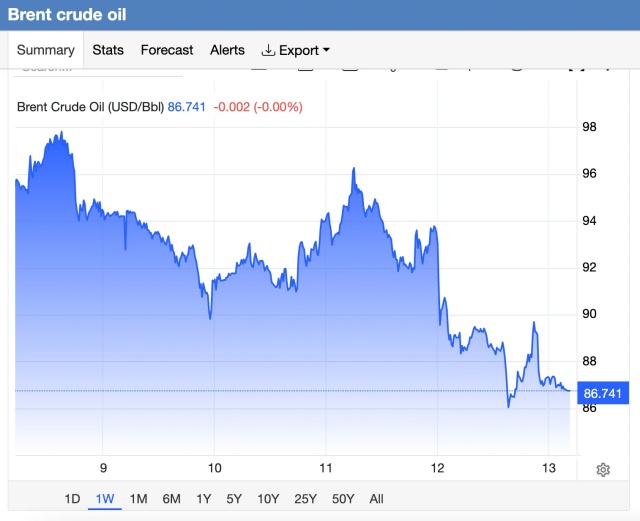
Task: Open the chart settings gear icon
Action: click(603, 470)
